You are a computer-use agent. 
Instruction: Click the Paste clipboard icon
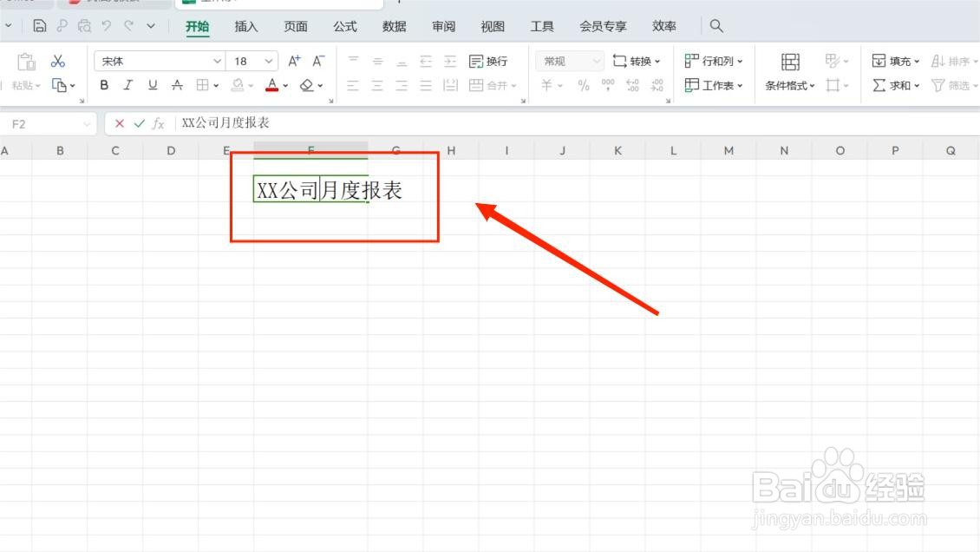pyautogui.click(x=26, y=62)
